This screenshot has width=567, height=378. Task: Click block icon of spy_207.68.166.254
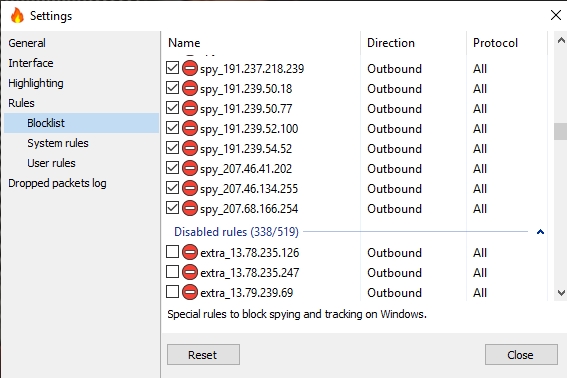click(x=190, y=208)
